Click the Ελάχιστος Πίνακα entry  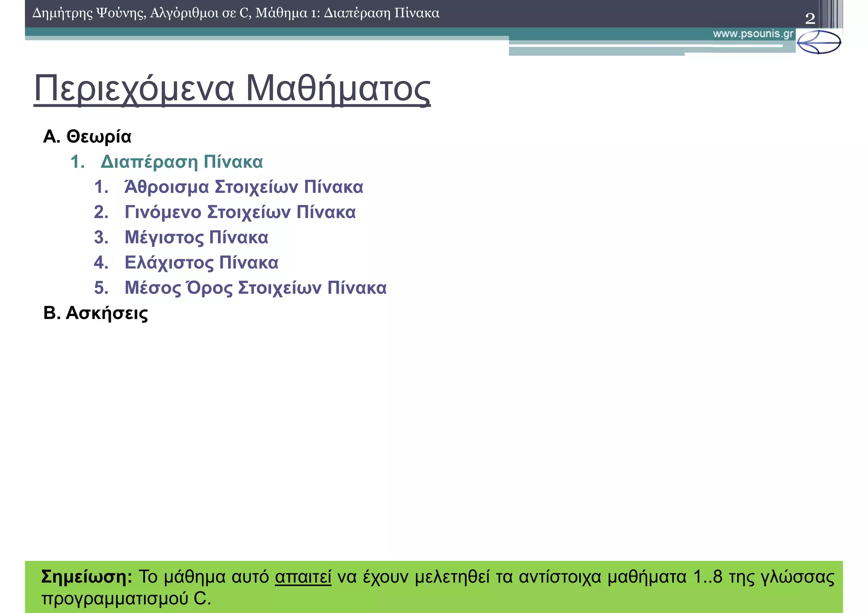click(x=201, y=263)
